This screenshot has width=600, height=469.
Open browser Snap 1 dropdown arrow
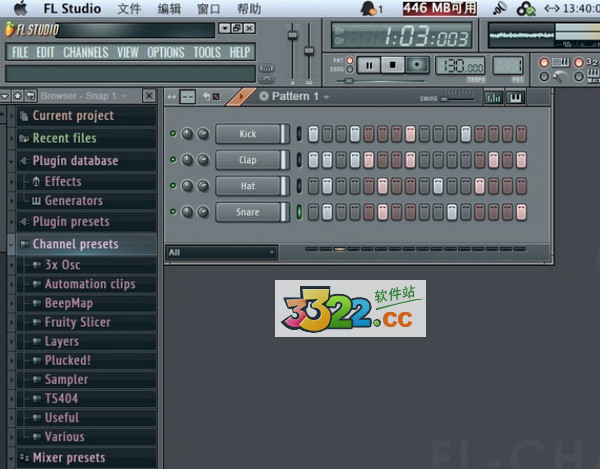tap(124, 96)
